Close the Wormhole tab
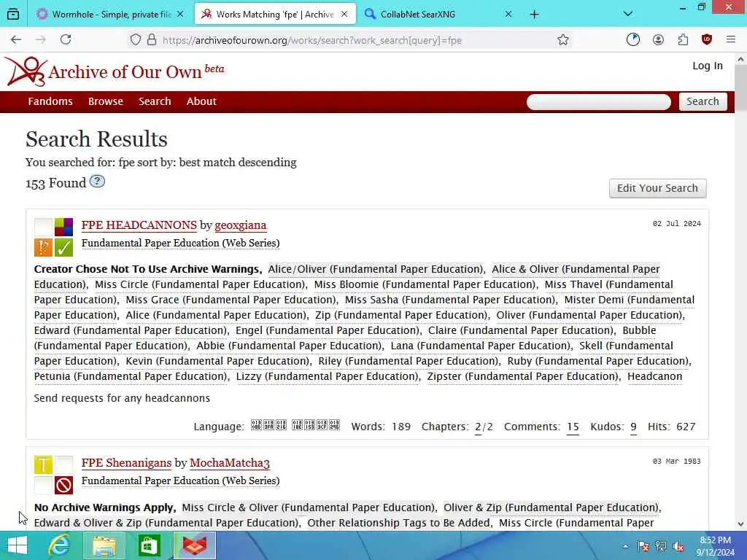The height and width of the screenshot is (560, 747). (x=180, y=15)
